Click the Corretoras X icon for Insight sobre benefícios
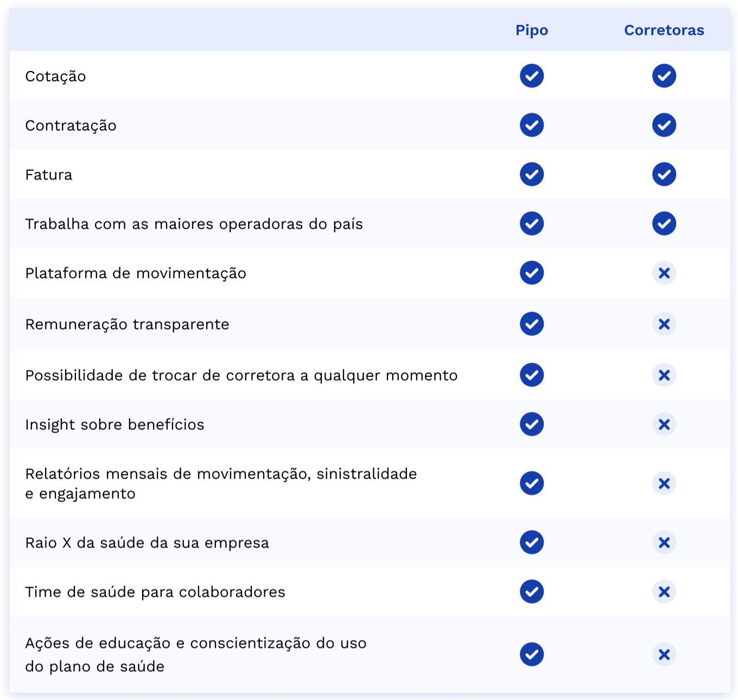Image resolution: width=738 pixels, height=700 pixels. (x=664, y=424)
